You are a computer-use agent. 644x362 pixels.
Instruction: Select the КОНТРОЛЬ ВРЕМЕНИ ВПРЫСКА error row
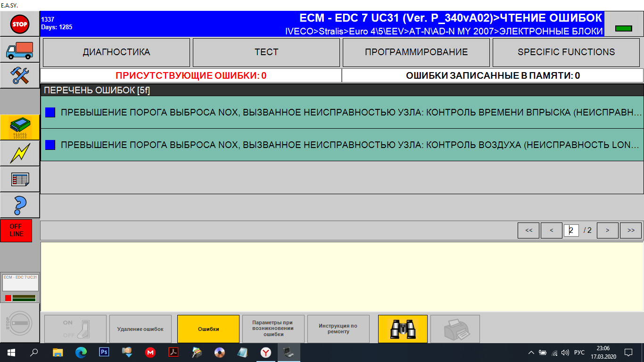pos(342,113)
